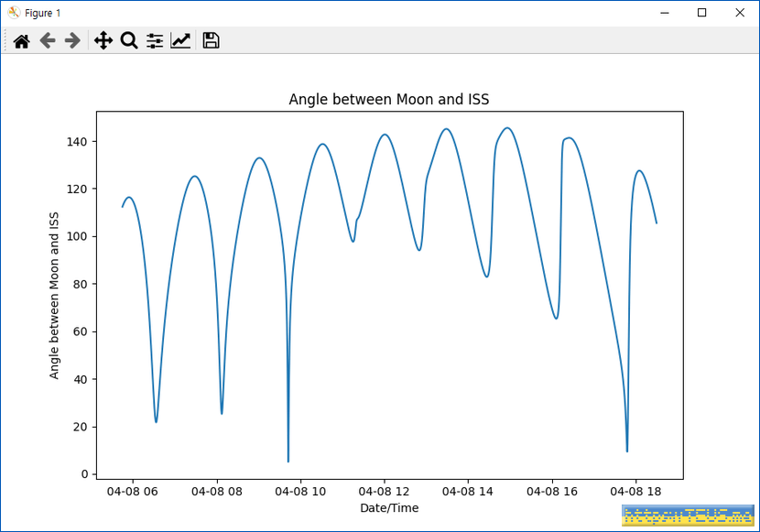Click the vertical y-axis label text
This screenshot has width=760, height=532.
(x=54, y=294)
